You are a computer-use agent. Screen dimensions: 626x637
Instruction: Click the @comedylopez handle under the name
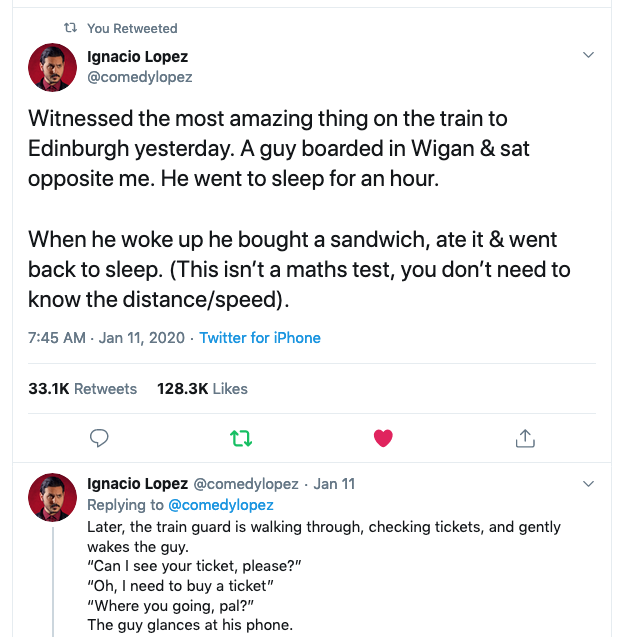[x=140, y=77]
